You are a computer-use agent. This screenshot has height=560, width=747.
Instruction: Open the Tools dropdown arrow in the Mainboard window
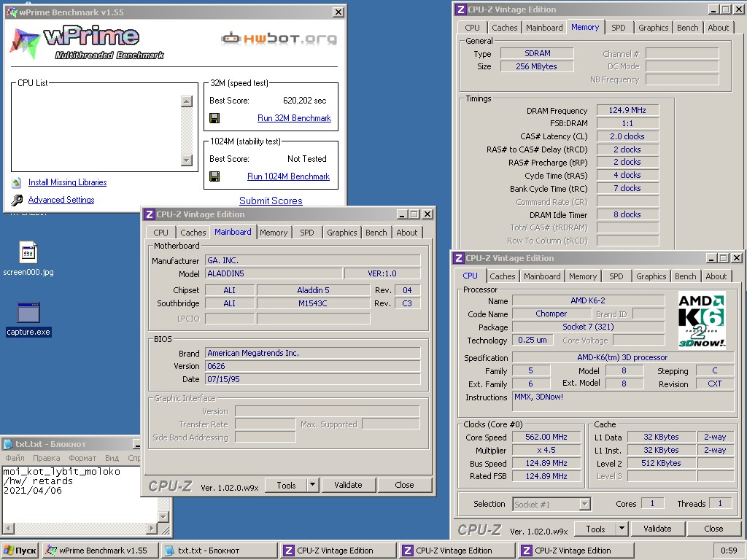pyautogui.click(x=312, y=485)
